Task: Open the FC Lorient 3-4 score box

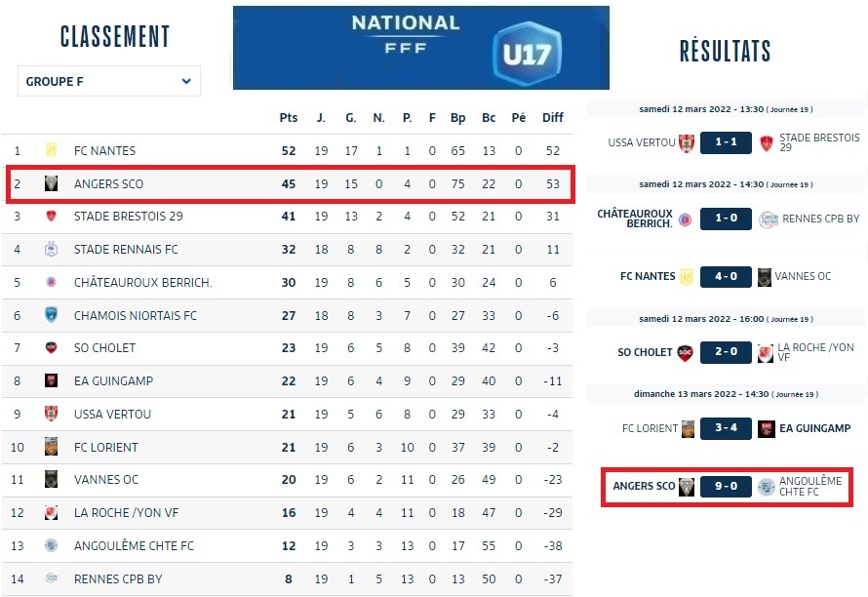Action: (727, 428)
